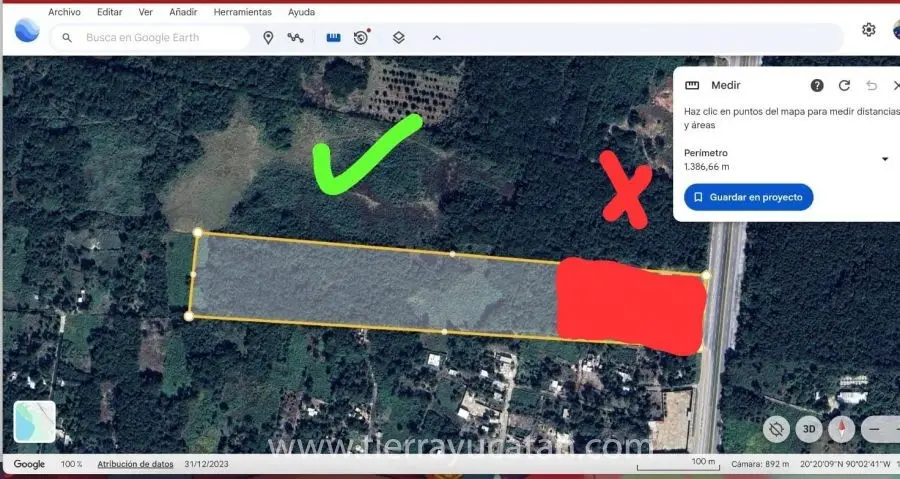Open help in Medir panel
900x479 pixels.
coord(817,85)
